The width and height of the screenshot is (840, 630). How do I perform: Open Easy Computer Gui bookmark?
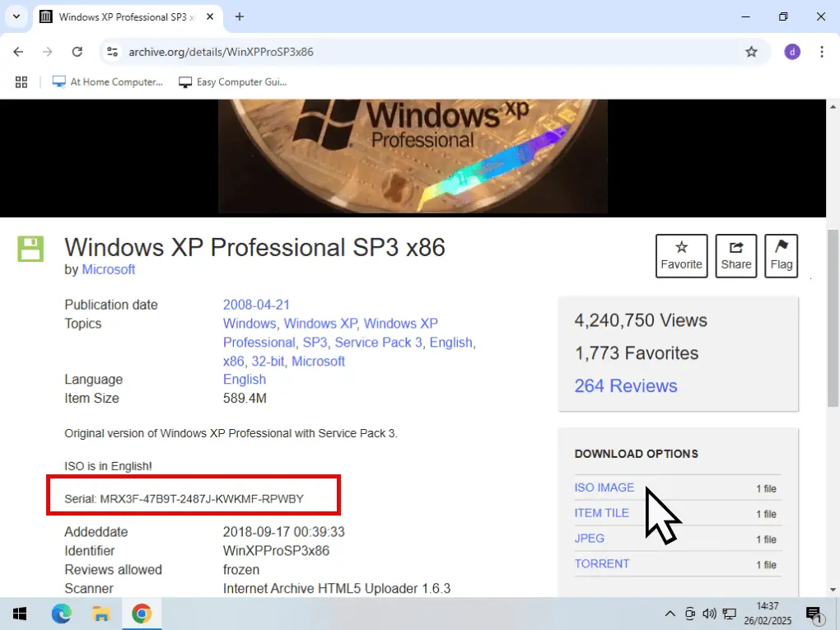coord(233,82)
